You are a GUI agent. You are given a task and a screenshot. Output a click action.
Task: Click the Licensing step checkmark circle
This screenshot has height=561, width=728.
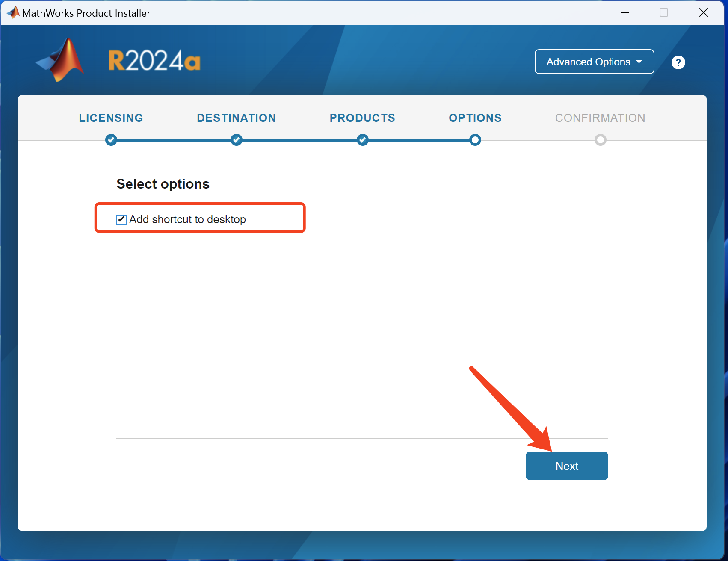(x=111, y=140)
